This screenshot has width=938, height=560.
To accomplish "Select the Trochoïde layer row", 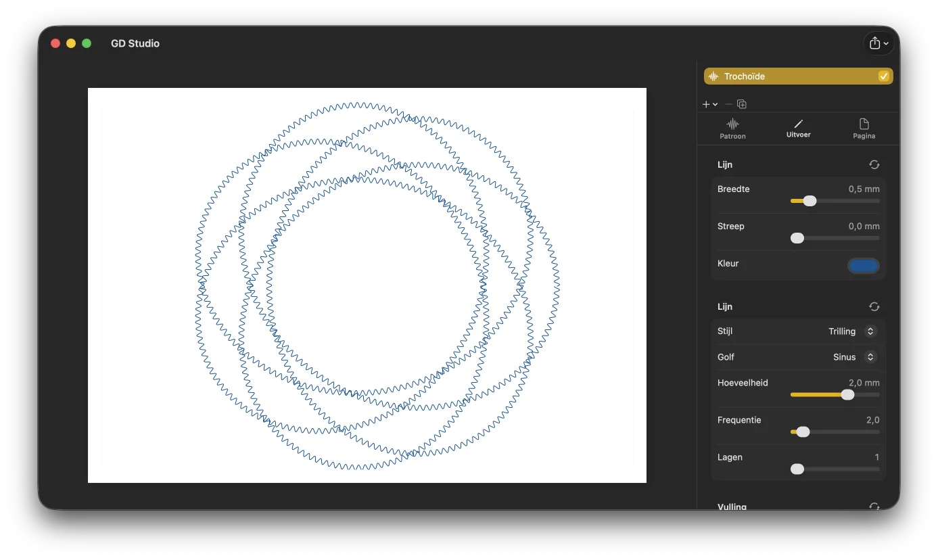I will tap(798, 76).
